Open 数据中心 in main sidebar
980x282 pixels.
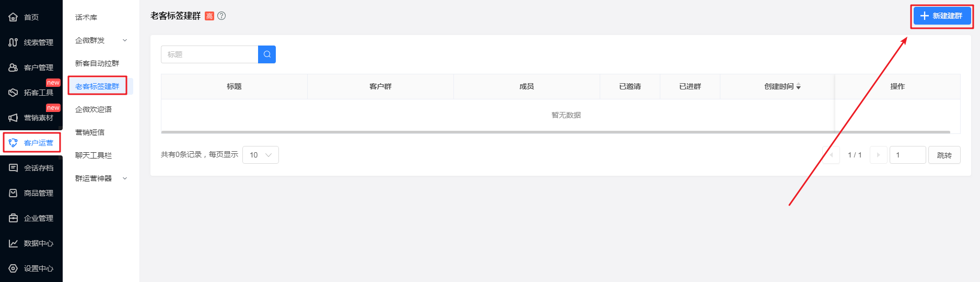pyautogui.click(x=39, y=243)
